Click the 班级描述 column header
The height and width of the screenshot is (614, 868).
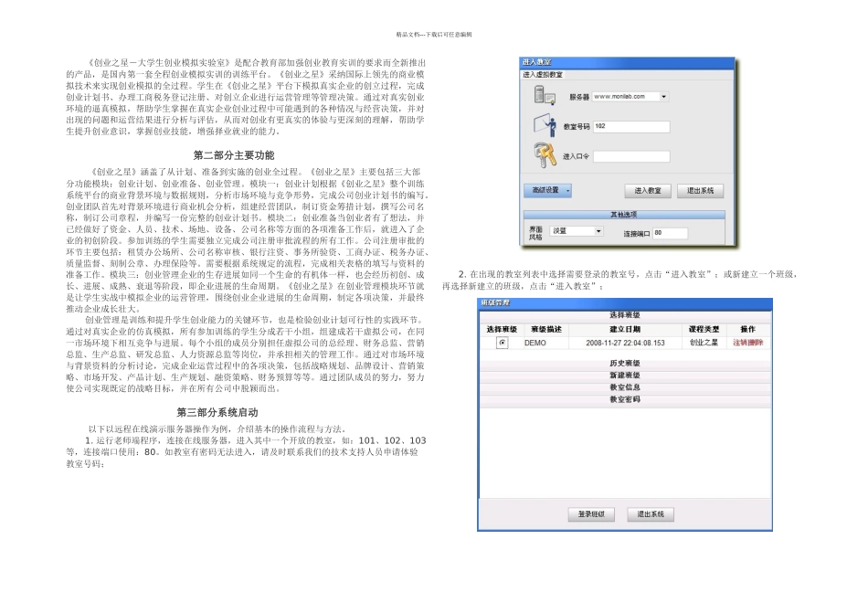coord(546,329)
